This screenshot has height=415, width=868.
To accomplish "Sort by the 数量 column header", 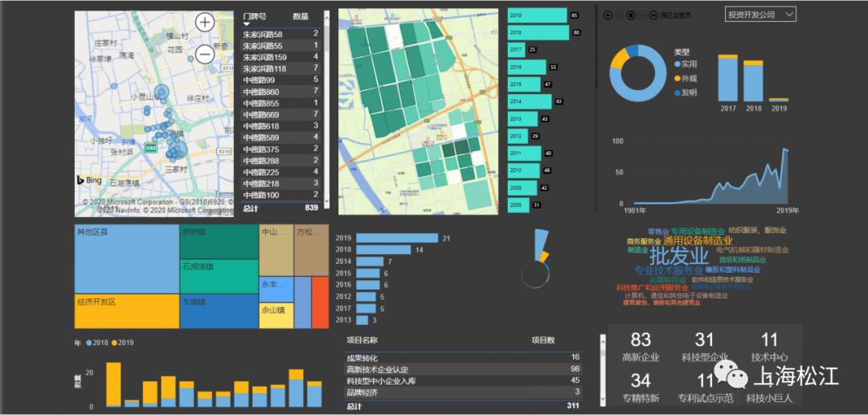I will coord(301,17).
